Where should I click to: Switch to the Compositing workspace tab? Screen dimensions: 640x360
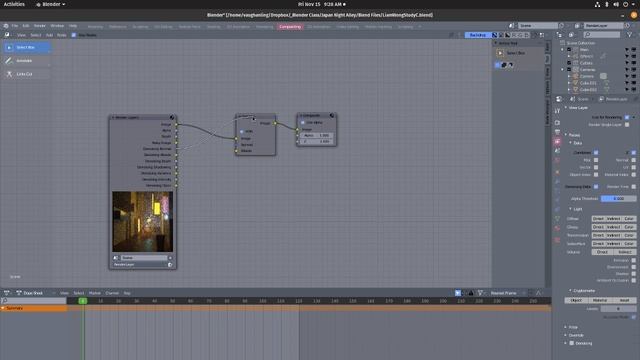290,27
